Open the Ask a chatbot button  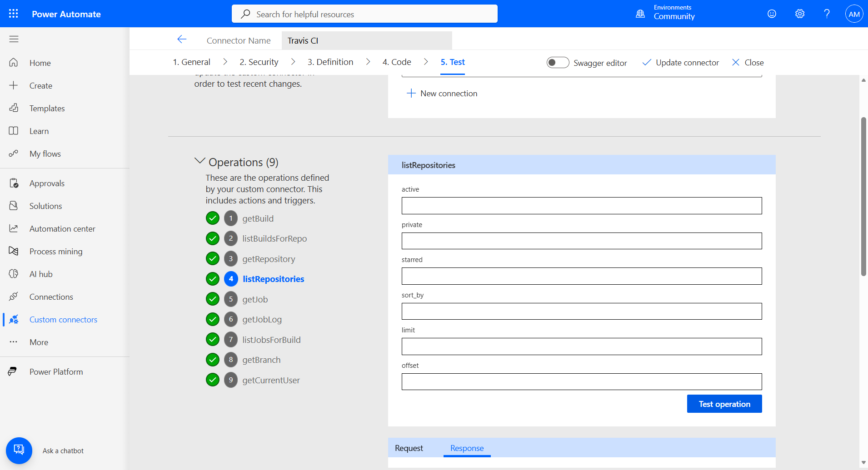pos(19,450)
